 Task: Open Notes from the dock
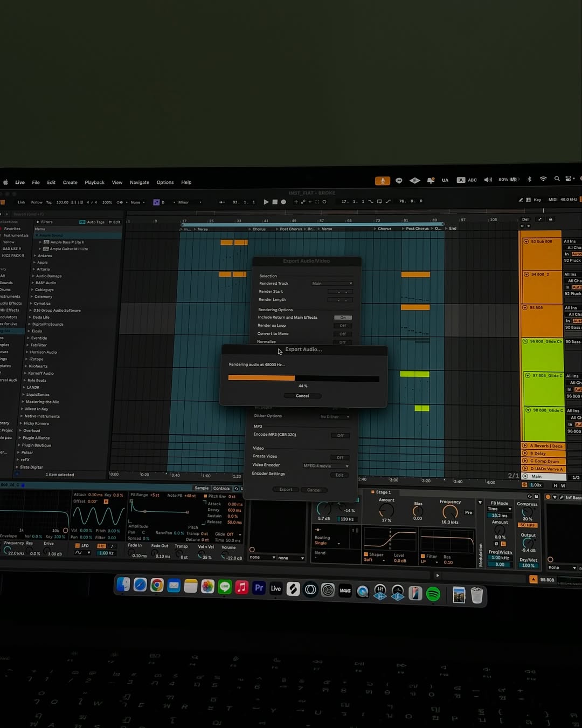pos(191,586)
